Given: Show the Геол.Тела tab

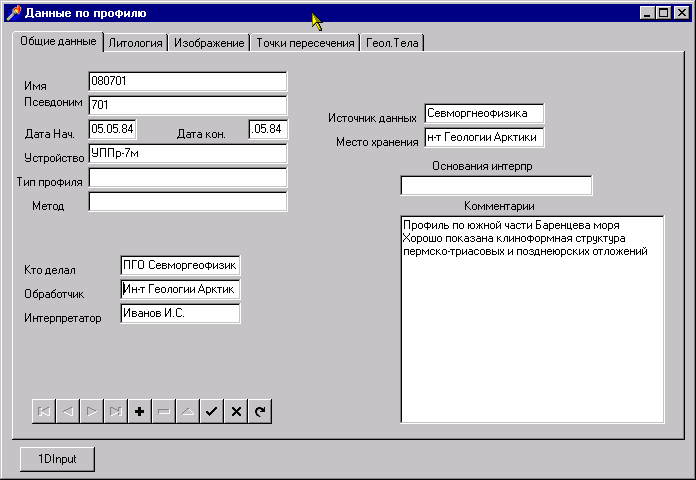Looking at the screenshot, I should point(393,43).
